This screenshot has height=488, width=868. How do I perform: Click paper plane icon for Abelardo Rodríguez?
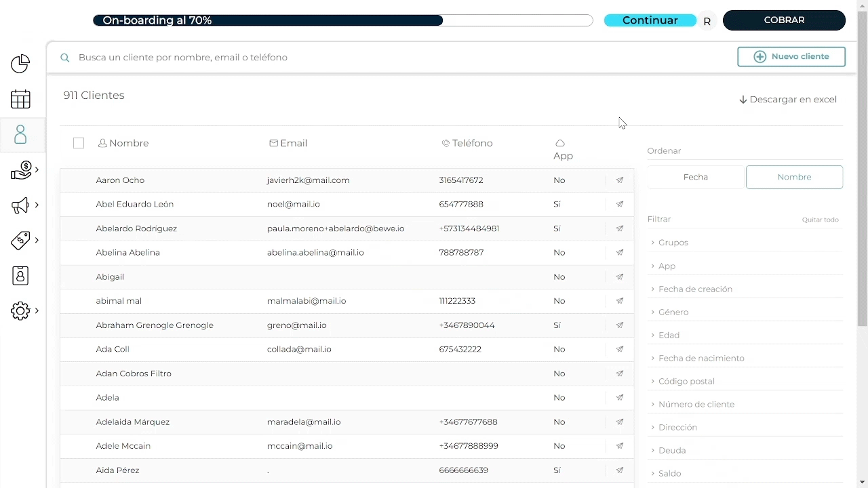620,228
